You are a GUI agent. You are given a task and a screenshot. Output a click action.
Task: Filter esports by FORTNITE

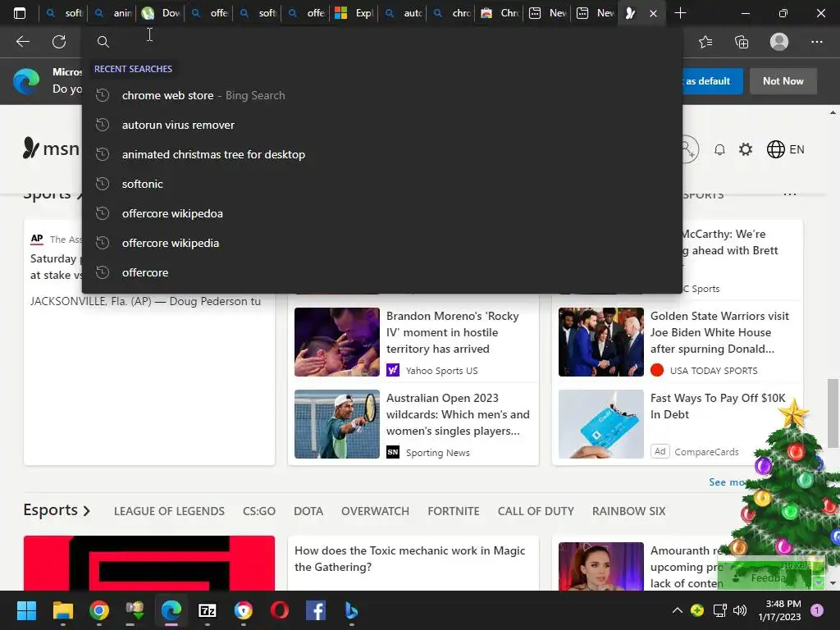pyautogui.click(x=453, y=511)
